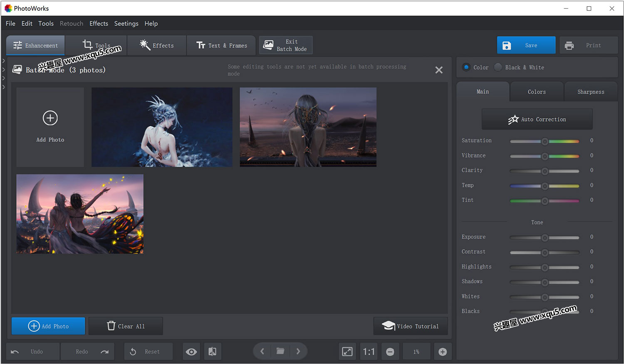The image size is (624, 364).
Task: Click the Undo button
Action: (33, 352)
